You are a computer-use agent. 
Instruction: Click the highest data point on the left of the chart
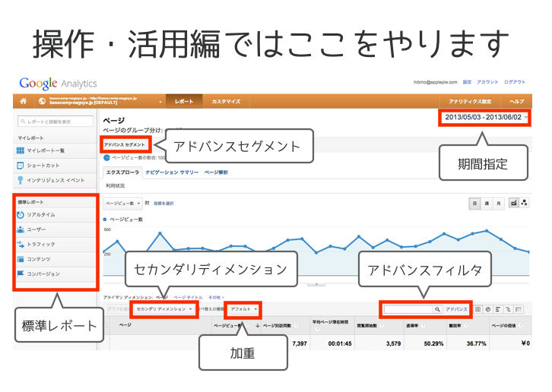pyautogui.click(x=160, y=233)
